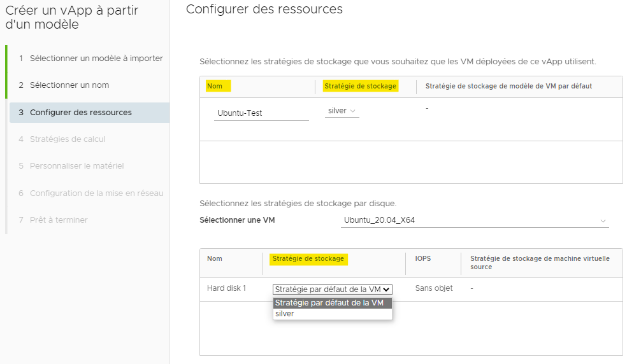Edit the Ubuntu-Test name field
The width and height of the screenshot is (634, 364).
(x=261, y=113)
